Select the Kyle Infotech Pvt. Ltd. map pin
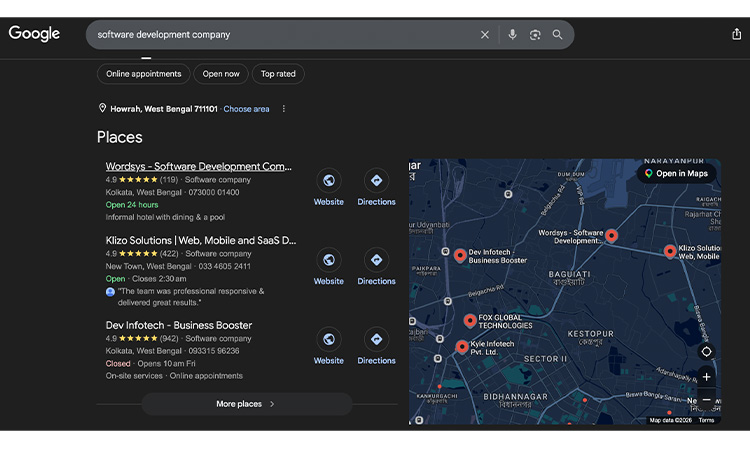 462,347
